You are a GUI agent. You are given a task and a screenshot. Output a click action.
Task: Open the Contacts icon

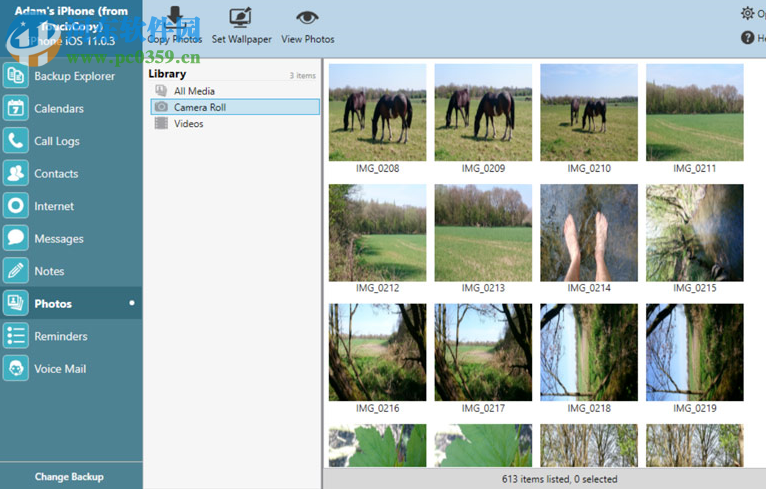[x=16, y=173]
